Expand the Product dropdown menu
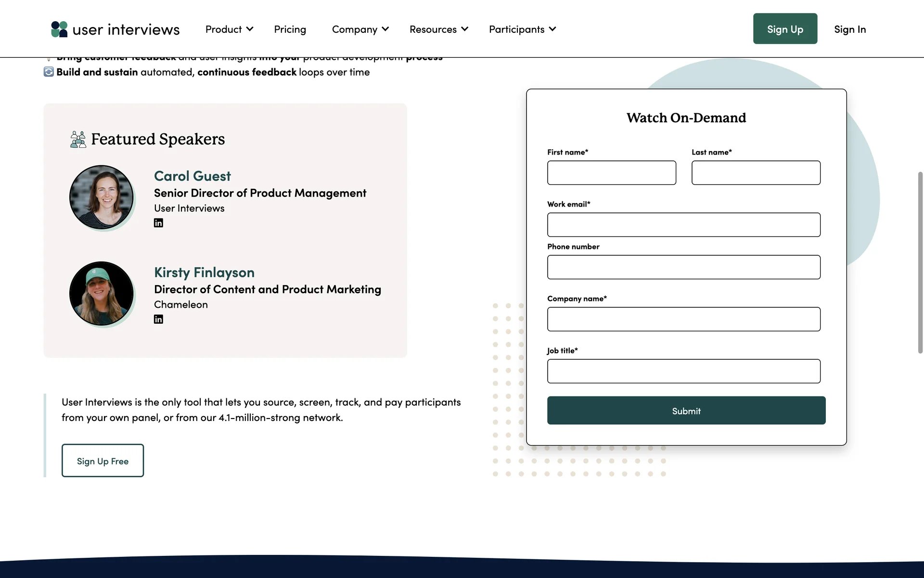 pos(229,29)
